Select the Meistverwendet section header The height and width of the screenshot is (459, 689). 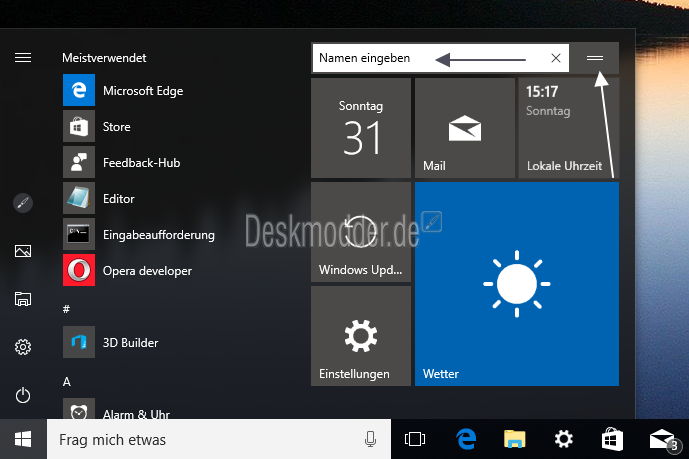pos(104,58)
